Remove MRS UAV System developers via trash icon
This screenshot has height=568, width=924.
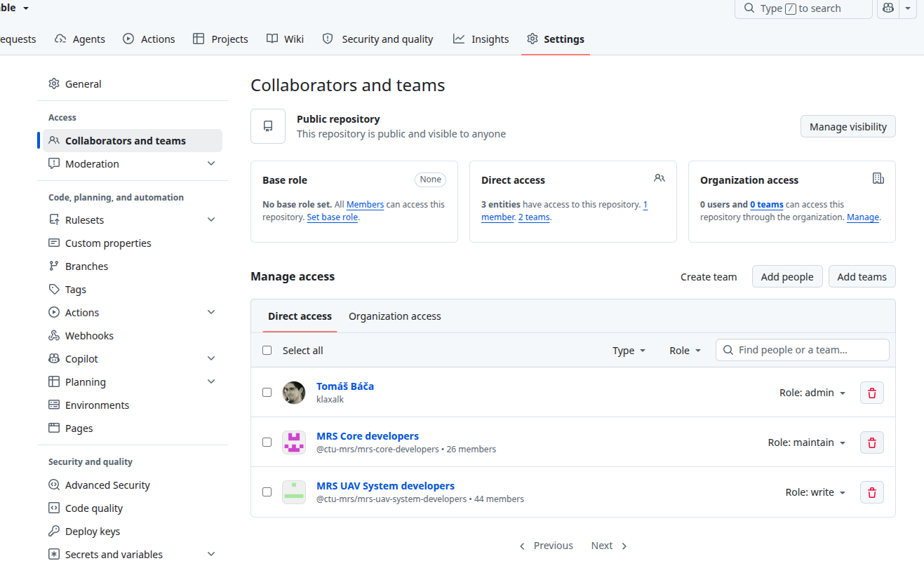coord(872,492)
